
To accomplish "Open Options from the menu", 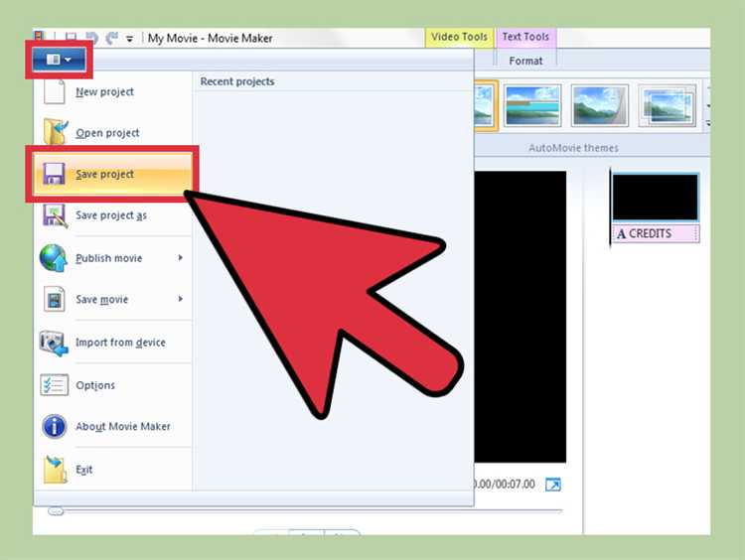I will click(112, 385).
